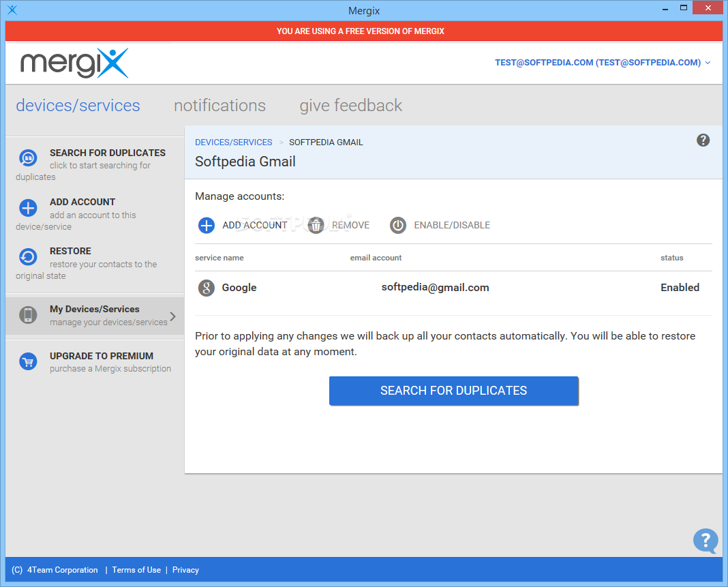This screenshot has width=728, height=587.
Task: Open the Terms of Use link
Action: pyautogui.click(x=136, y=570)
